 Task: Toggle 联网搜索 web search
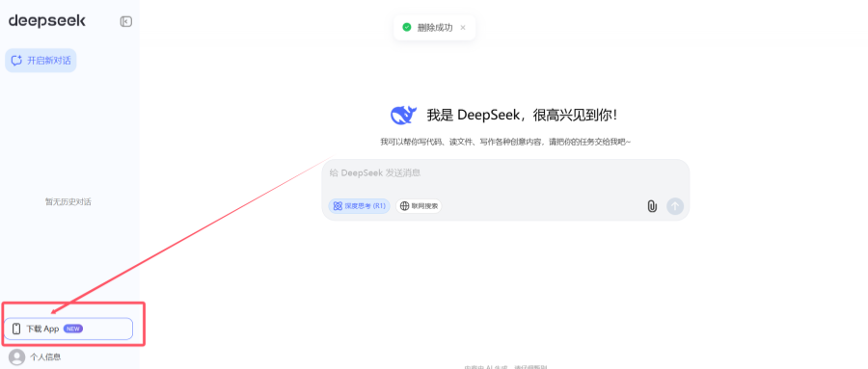click(x=419, y=206)
